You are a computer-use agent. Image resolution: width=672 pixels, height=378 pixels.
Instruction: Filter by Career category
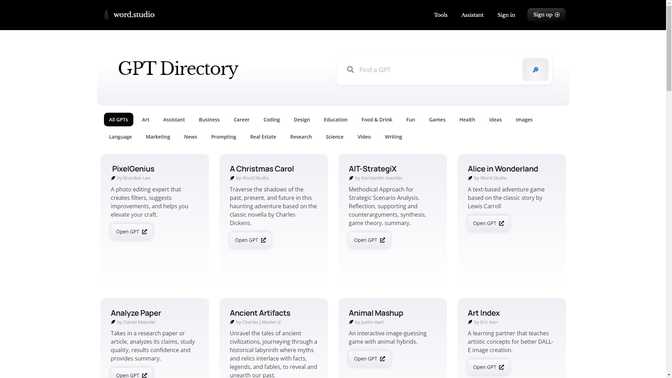pyautogui.click(x=241, y=120)
